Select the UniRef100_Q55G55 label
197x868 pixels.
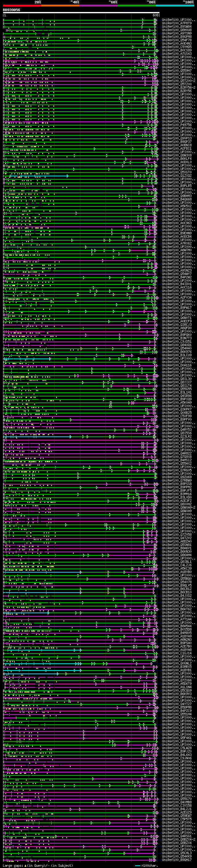coord(177,389)
